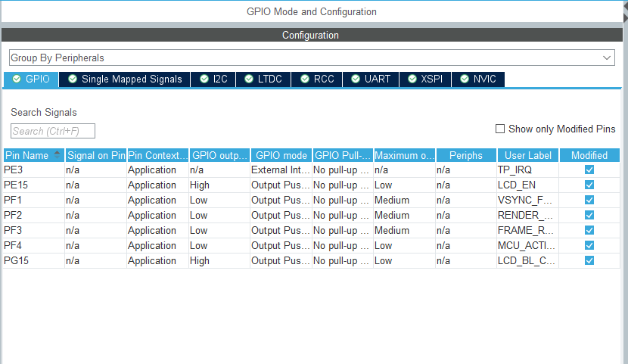Click the Maximum output speed column header
The width and height of the screenshot is (628, 364).
tap(405, 155)
